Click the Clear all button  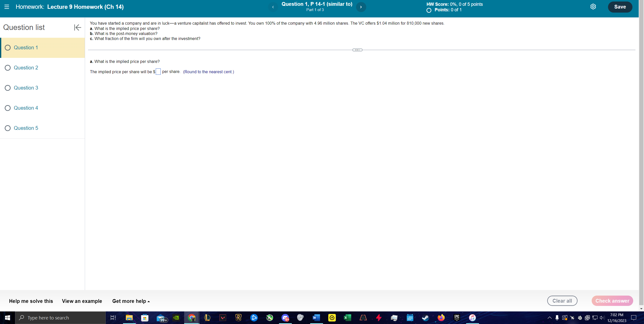(562, 301)
